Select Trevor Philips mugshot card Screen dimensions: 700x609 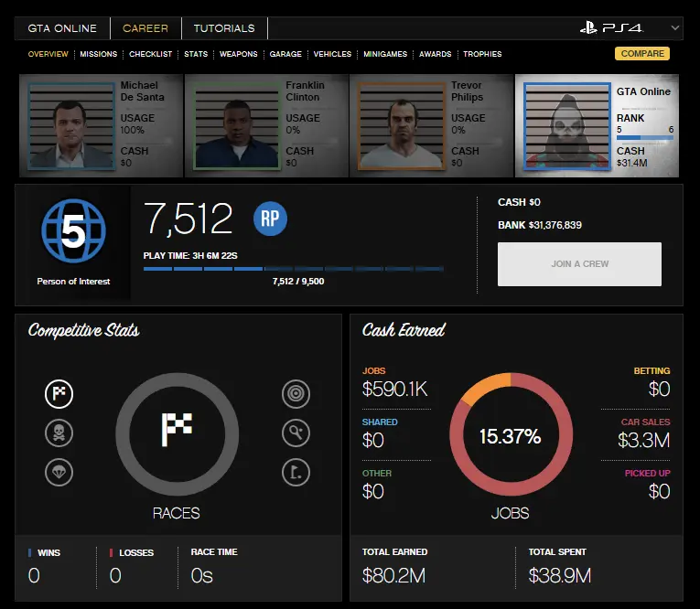pyautogui.click(x=431, y=126)
